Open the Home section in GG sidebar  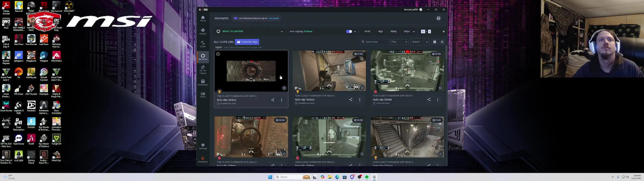pos(203,18)
